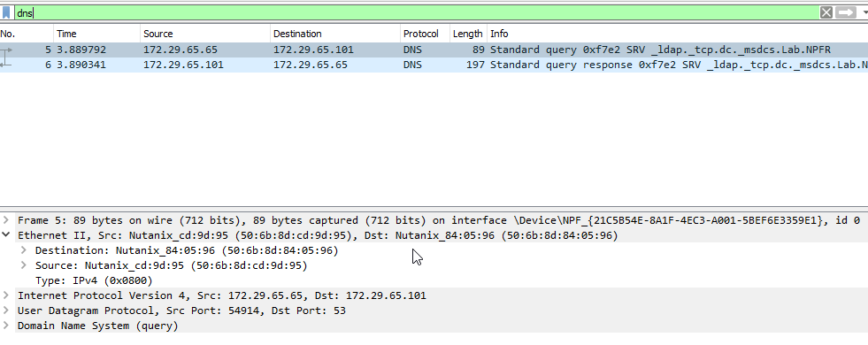Click length 197 cell in packet 6
The image size is (868, 345).
coord(475,65)
